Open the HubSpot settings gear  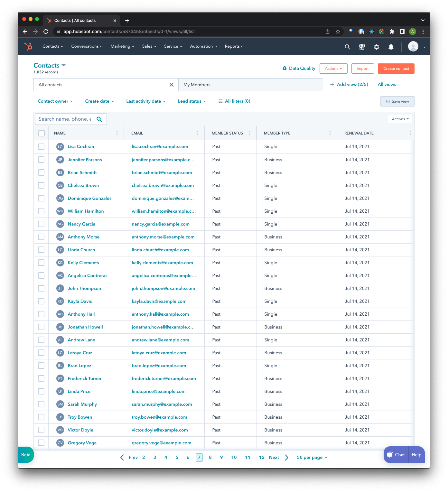click(x=376, y=47)
